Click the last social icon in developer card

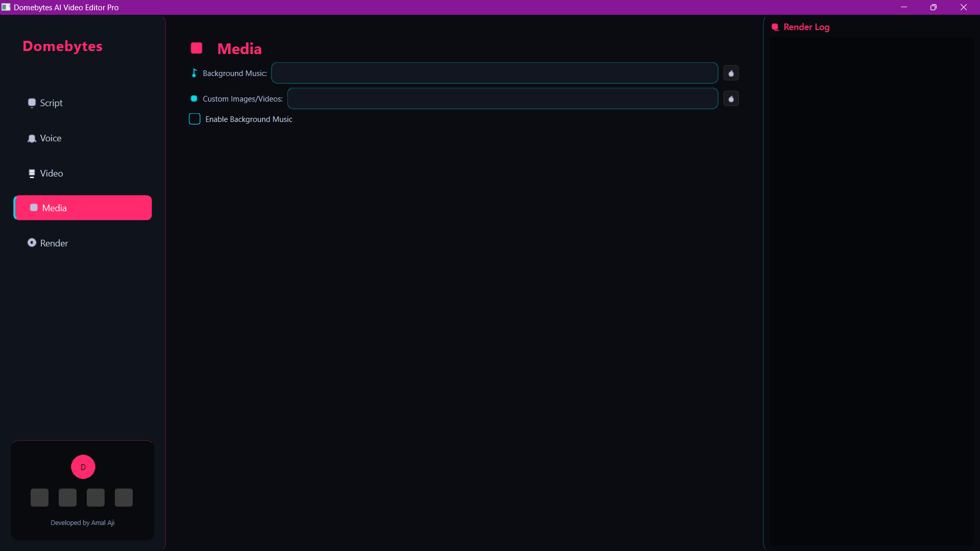point(123,497)
